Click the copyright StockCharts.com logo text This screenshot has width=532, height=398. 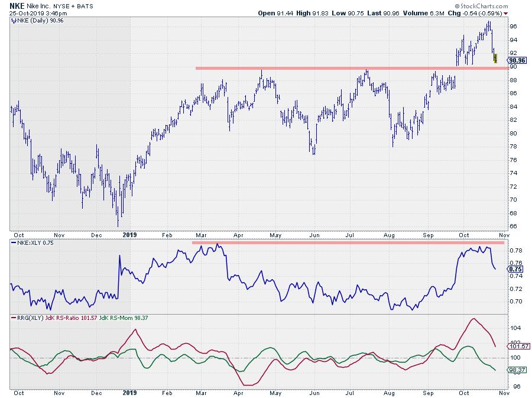pos(481,6)
